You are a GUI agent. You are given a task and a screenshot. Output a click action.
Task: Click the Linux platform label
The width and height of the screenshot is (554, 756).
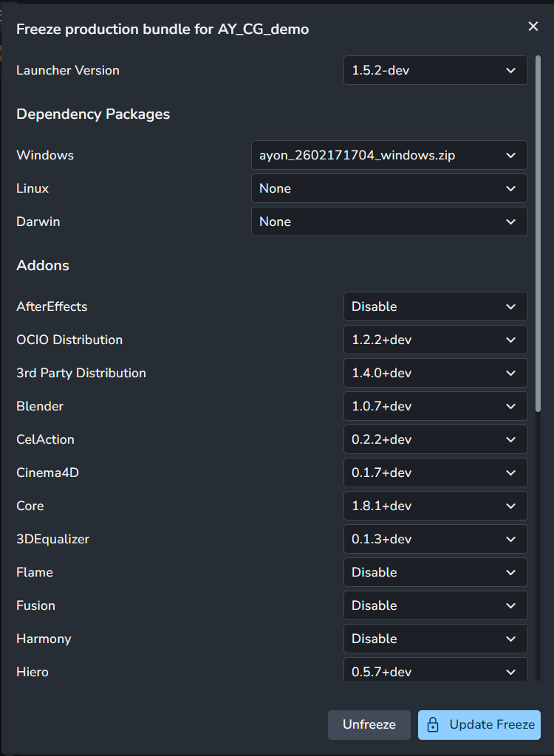33,188
